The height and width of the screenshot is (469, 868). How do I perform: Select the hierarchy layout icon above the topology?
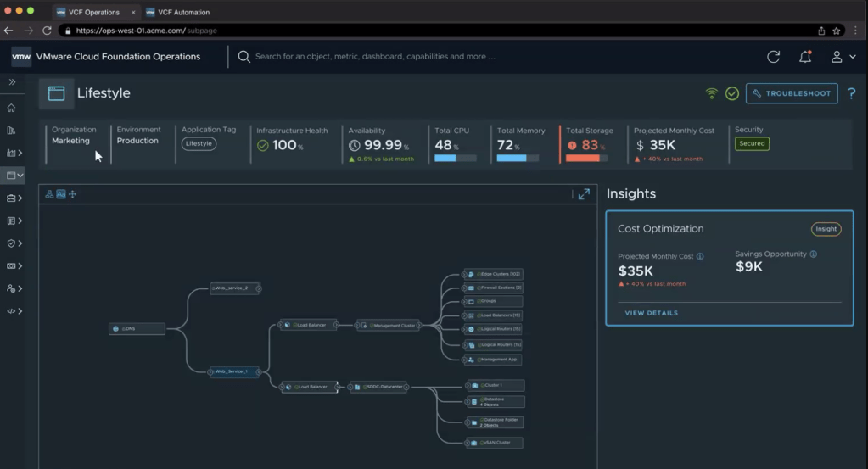[x=49, y=194]
